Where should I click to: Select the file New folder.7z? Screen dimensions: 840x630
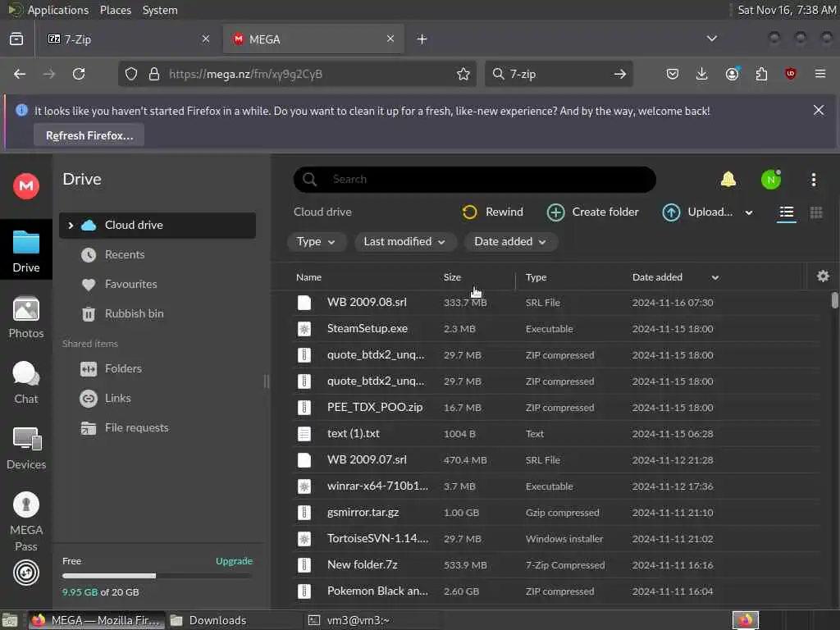[x=557, y=565]
